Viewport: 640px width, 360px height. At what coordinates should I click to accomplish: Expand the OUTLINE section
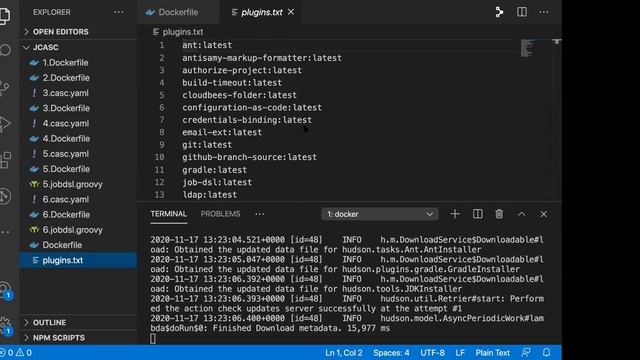(x=49, y=322)
